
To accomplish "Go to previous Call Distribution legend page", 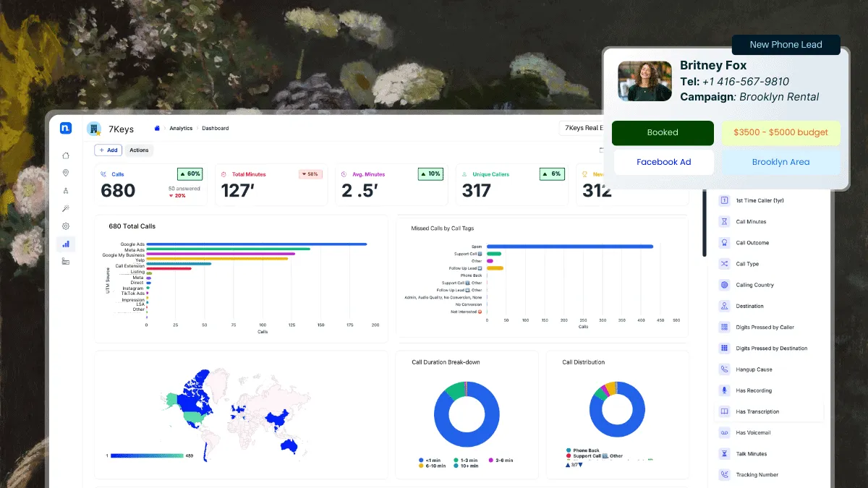I will point(568,465).
